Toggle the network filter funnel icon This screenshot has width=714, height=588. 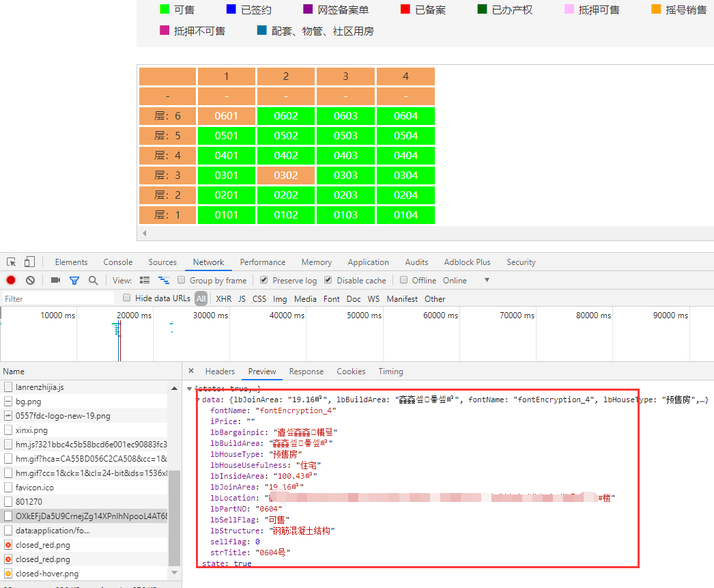(74, 281)
